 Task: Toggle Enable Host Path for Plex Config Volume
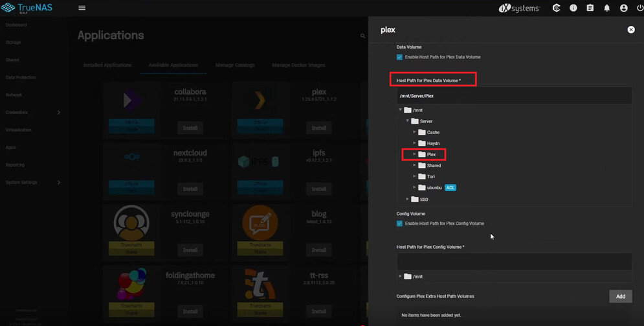399,224
